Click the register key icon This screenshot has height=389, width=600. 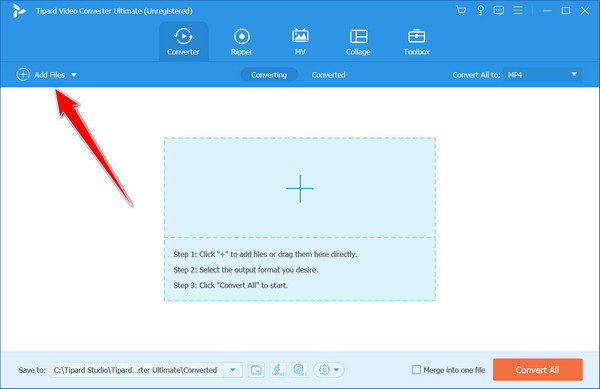pos(480,11)
